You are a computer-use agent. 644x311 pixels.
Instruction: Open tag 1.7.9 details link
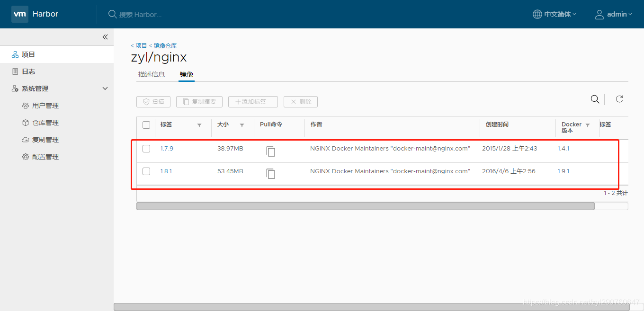167,148
